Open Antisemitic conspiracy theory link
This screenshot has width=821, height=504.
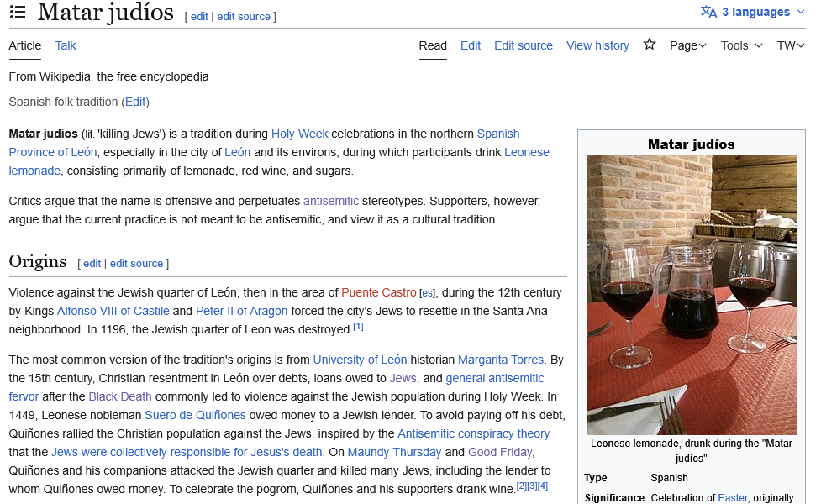pyautogui.click(x=473, y=434)
